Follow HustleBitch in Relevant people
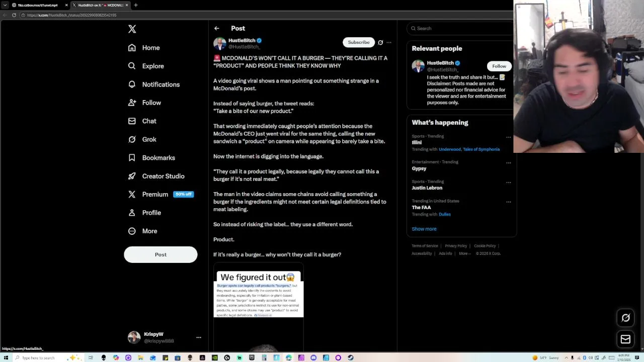Image resolution: width=644 pixels, height=362 pixels. tap(499, 66)
